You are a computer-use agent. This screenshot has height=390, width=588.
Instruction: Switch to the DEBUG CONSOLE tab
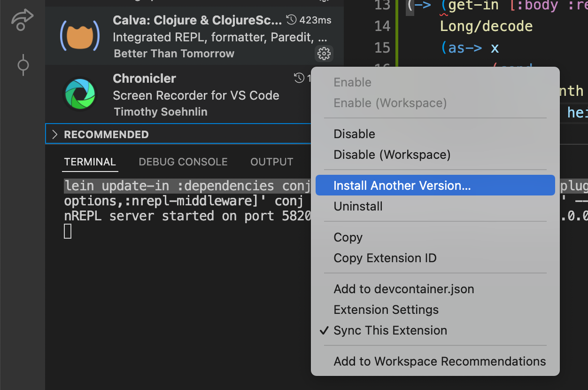pyautogui.click(x=183, y=162)
